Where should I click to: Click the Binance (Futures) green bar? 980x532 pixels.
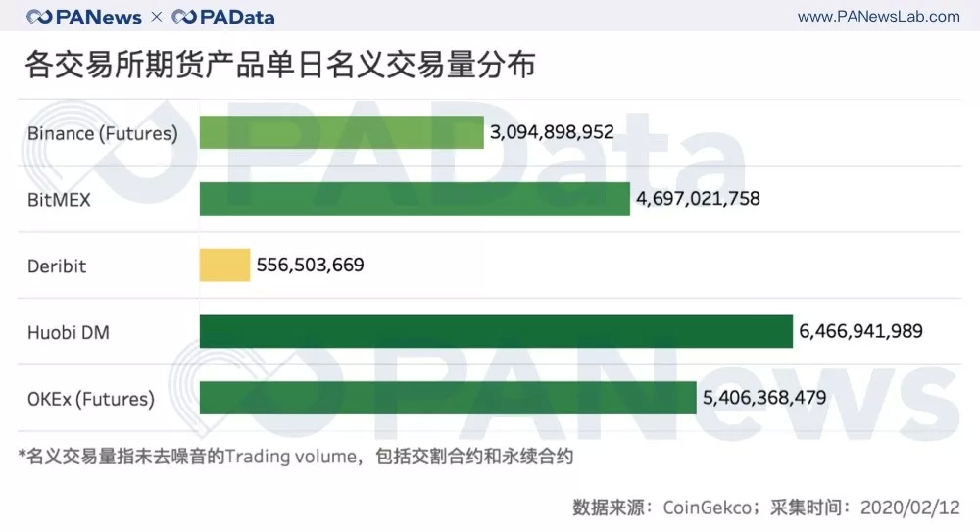pos(341,132)
